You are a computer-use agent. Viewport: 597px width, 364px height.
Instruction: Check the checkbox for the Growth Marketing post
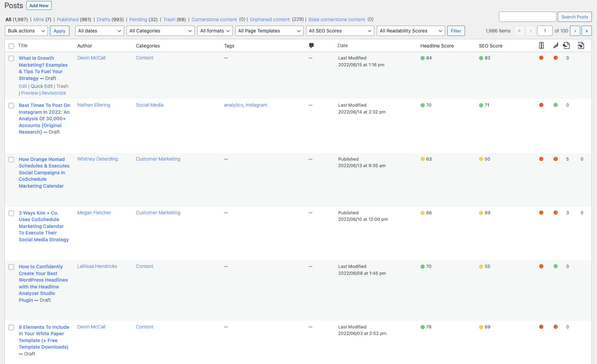(11, 58)
